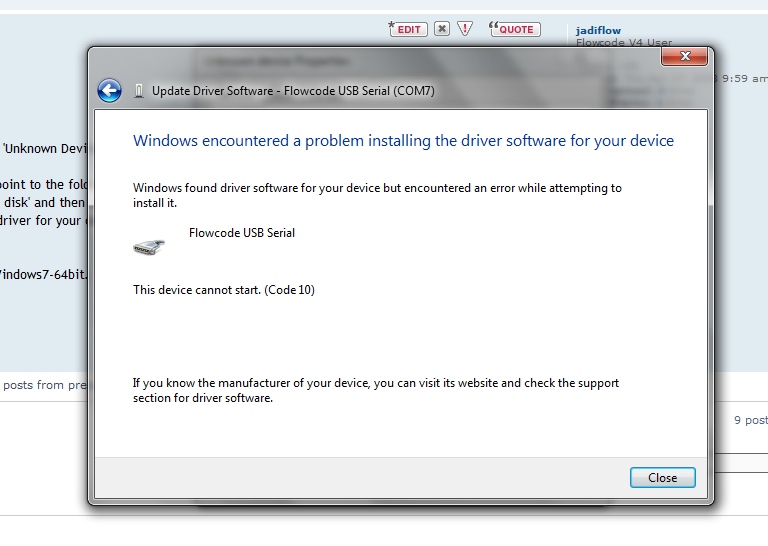The image size is (768, 546).
Task: Click the 'Flowcode V4 User' rank text
Action: (624, 43)
